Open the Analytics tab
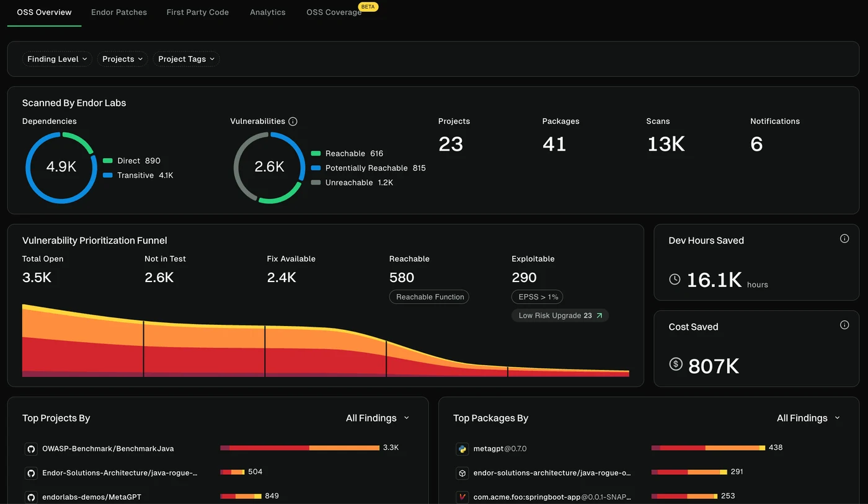868x504 pixels. click(x=268, y=12)
